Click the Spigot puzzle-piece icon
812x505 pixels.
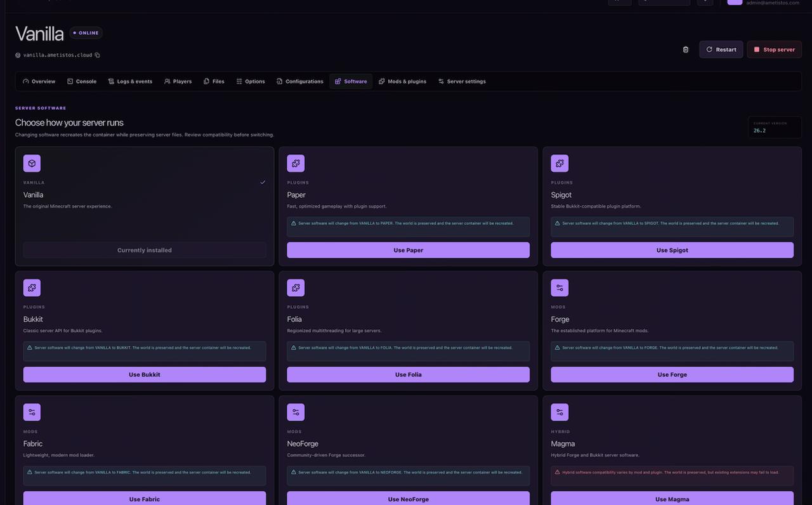tap(560, 164)
